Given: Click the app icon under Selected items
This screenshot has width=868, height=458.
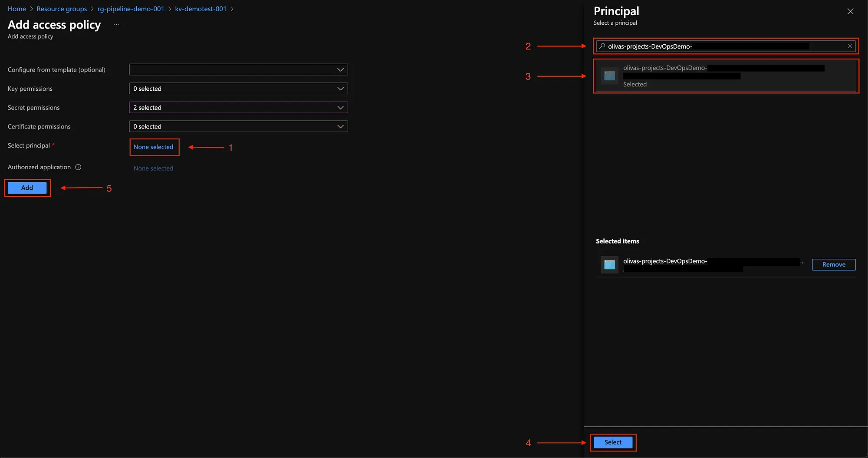Looking at the screenshot, I should [x=609, y=264].
